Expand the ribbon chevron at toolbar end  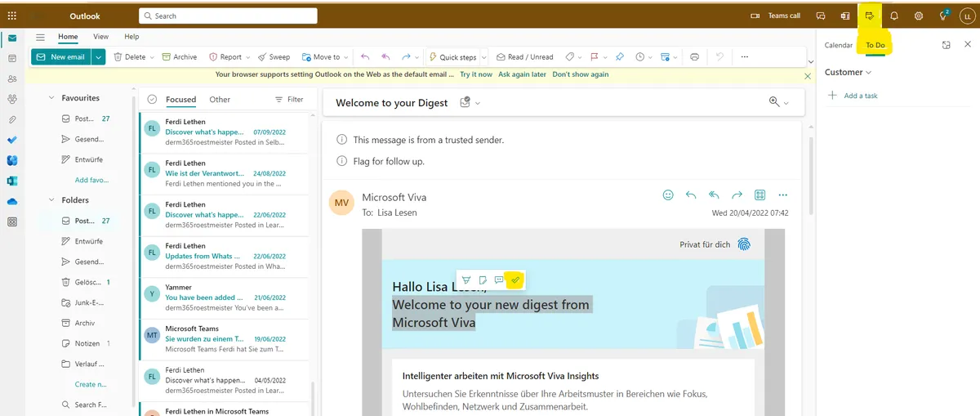pos(810,62)
